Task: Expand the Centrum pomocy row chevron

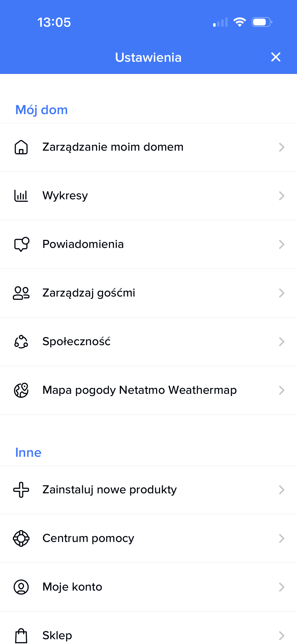Action: click(x=282, y=538)
